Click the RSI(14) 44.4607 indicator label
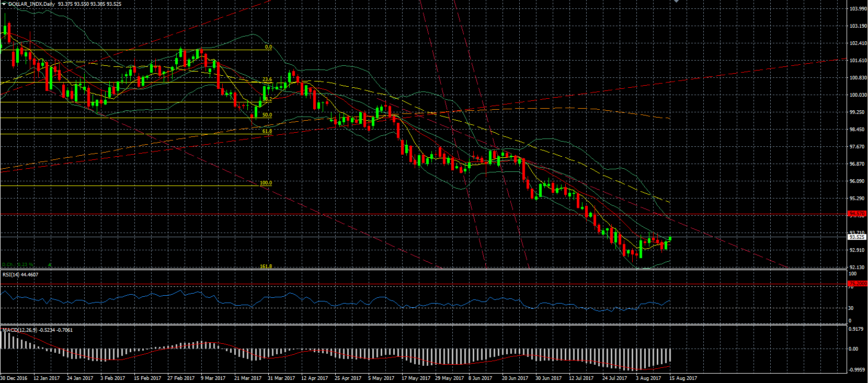 coord(20,274)
